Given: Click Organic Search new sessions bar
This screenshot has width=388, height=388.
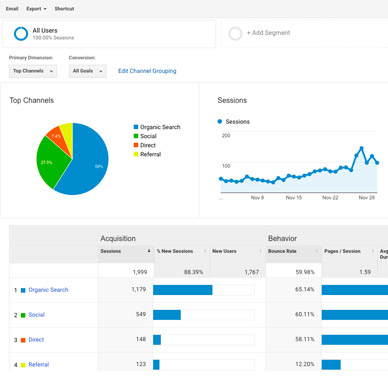Looking at the screenshot, I should point(183,290).
